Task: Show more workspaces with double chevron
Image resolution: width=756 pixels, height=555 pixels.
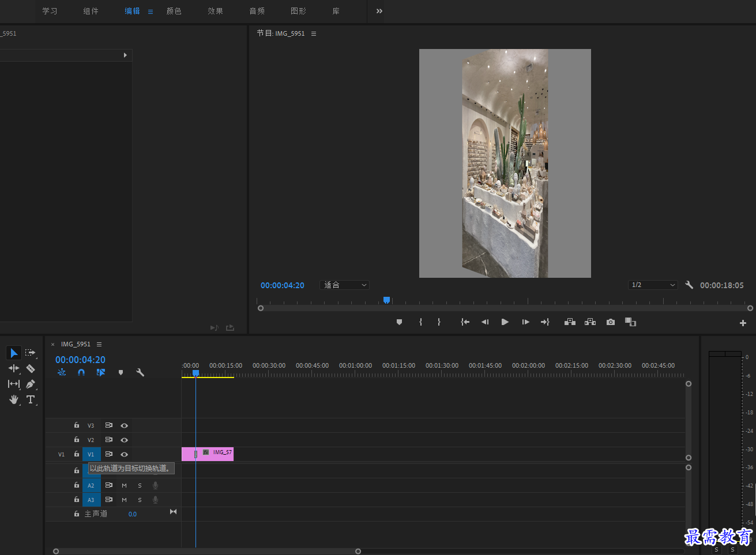Action: 379,11
